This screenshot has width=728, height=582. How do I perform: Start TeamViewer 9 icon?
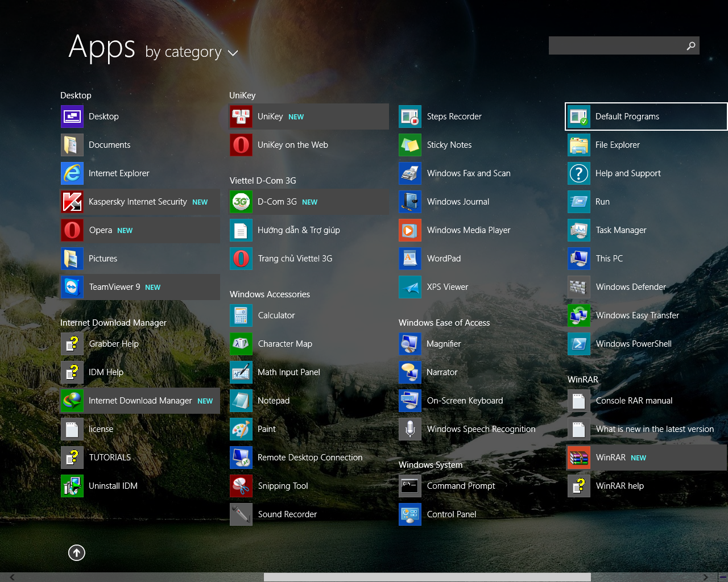tap(72, 287)
